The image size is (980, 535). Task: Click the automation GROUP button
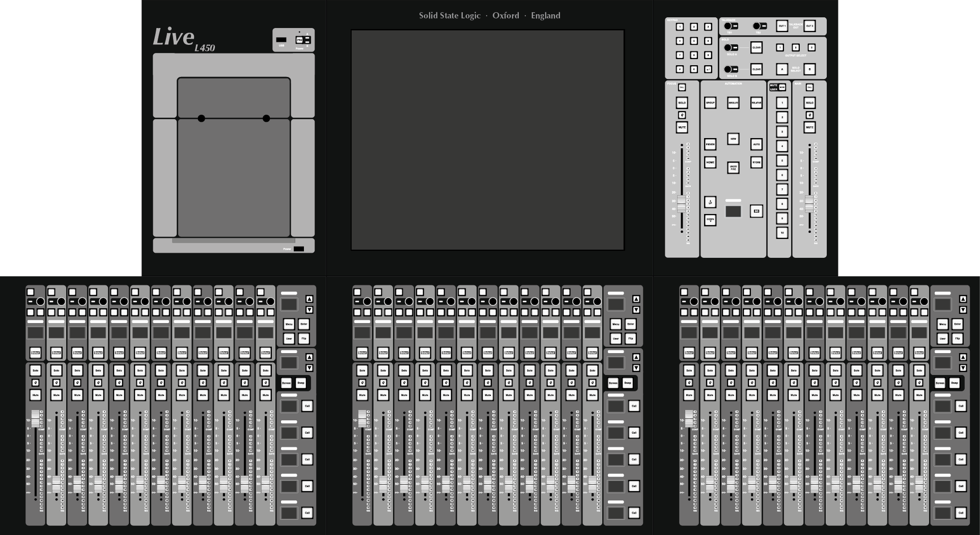point(710,103)
